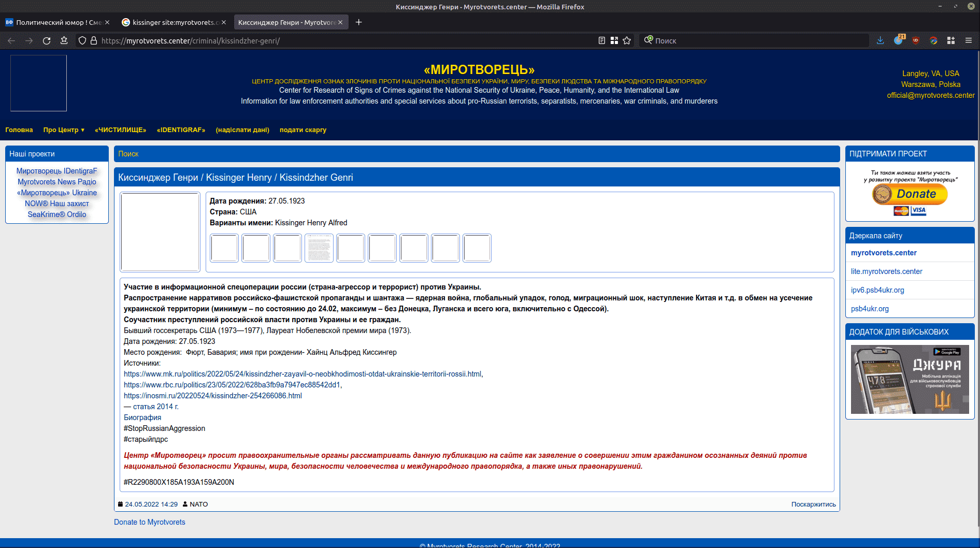The height and width of the screenshot is (548, 980).
Task: Click the MasterCard and VISA payment icons
Action: pyautogui.click(x=910, y=210)
